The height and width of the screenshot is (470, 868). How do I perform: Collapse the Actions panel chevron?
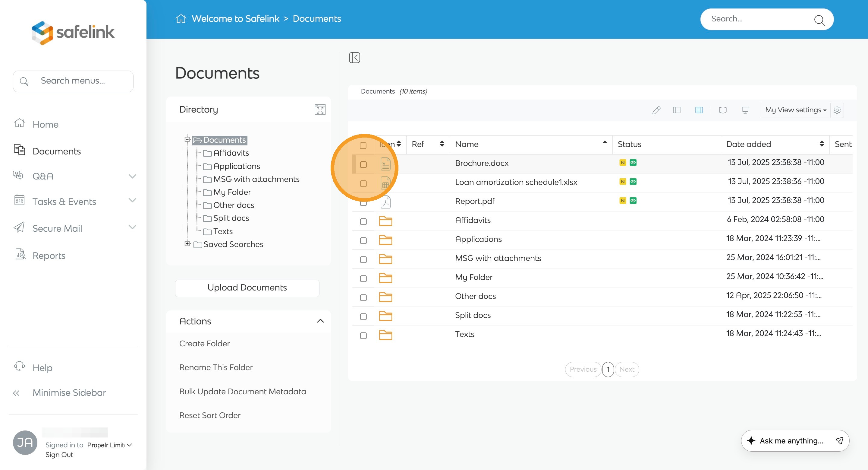coord(320,321)
